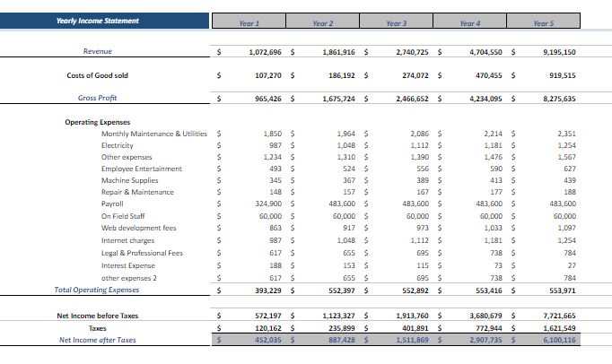Select the Year 1 column header
612x364 pixels.
(249, 22)
